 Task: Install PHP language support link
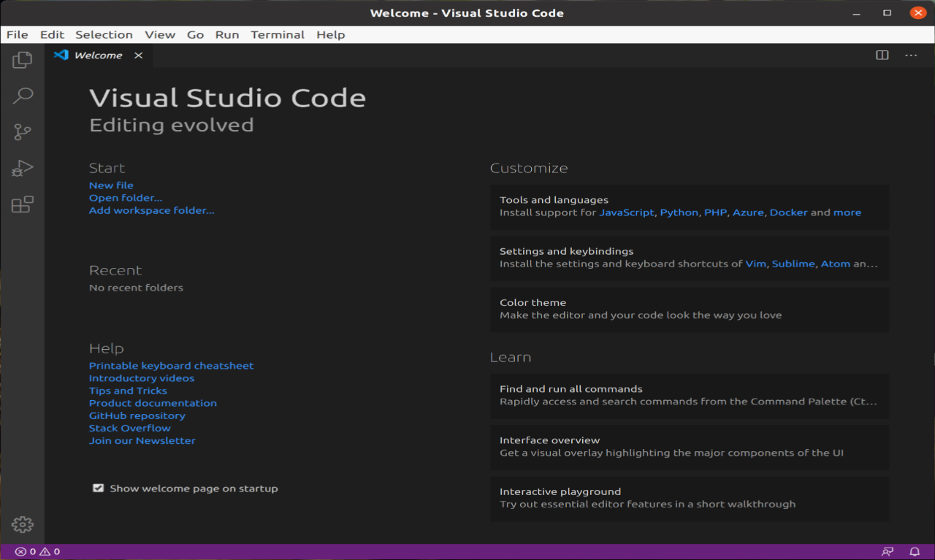[716, 212]
